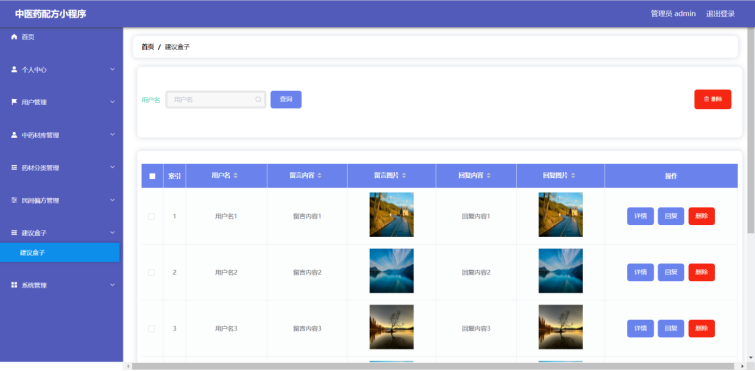Click the 留言内容1 cell
755x371 pixels.
[x=307, y=217]
